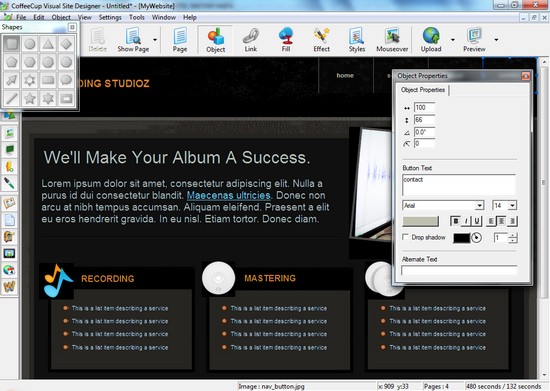550x391 pixels.
Task: Expand the Preview dropdown arrow
Action: click(496, 40)
